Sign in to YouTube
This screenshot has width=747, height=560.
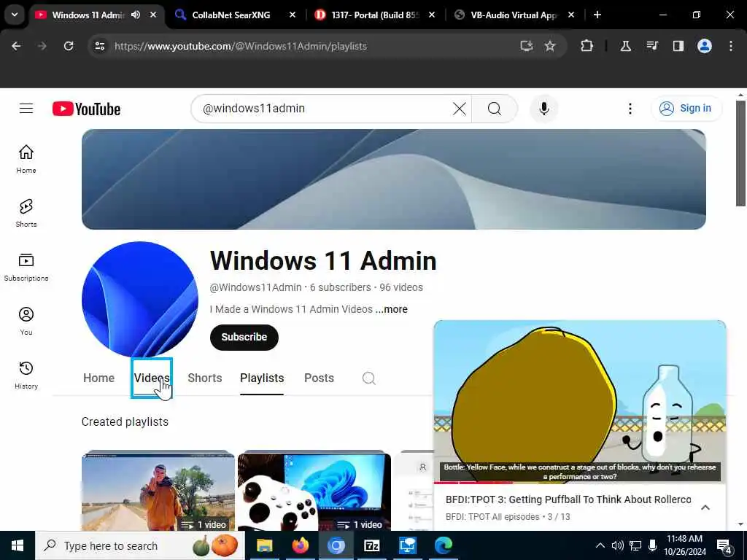click(686, 109)
